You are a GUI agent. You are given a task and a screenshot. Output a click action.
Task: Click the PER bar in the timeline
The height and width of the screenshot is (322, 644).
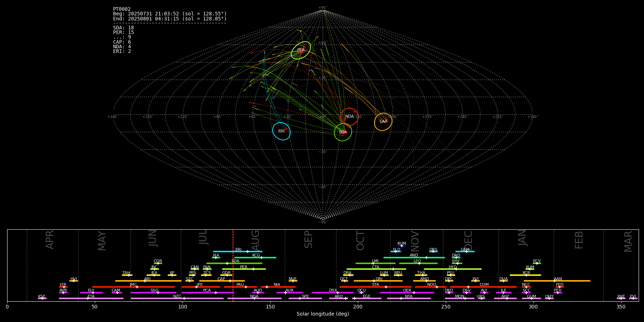pos(244,269)
